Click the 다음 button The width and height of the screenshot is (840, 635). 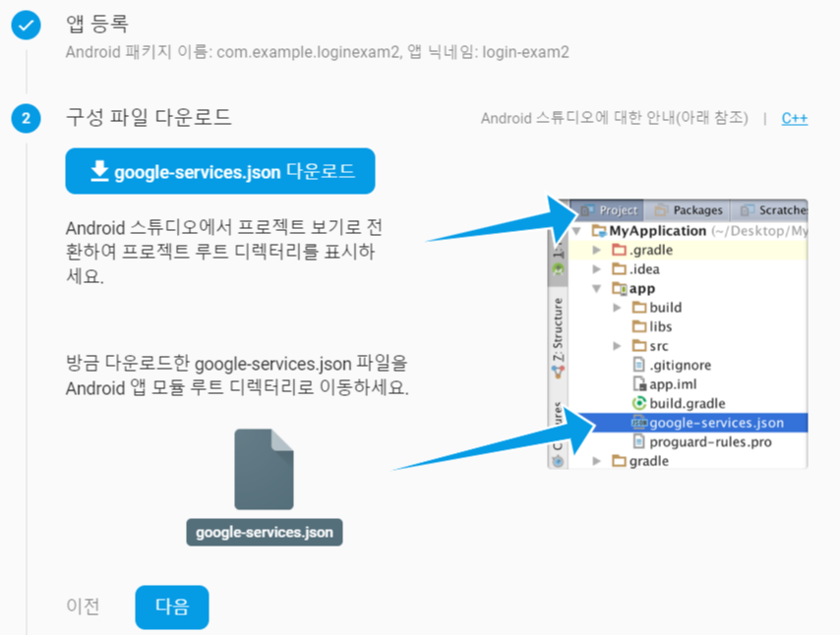point(172,606)
